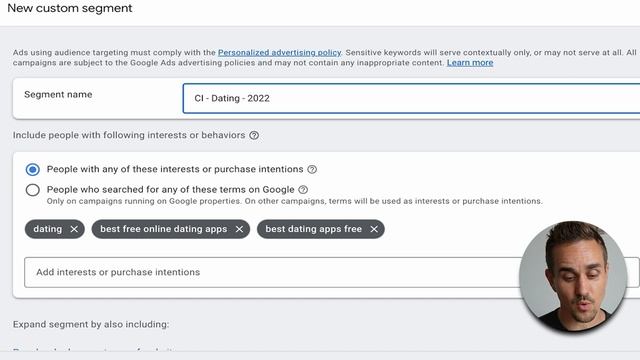The image size is (640, 360).
Task: Click the 'Segment name' label
Action: click(58, 95)
